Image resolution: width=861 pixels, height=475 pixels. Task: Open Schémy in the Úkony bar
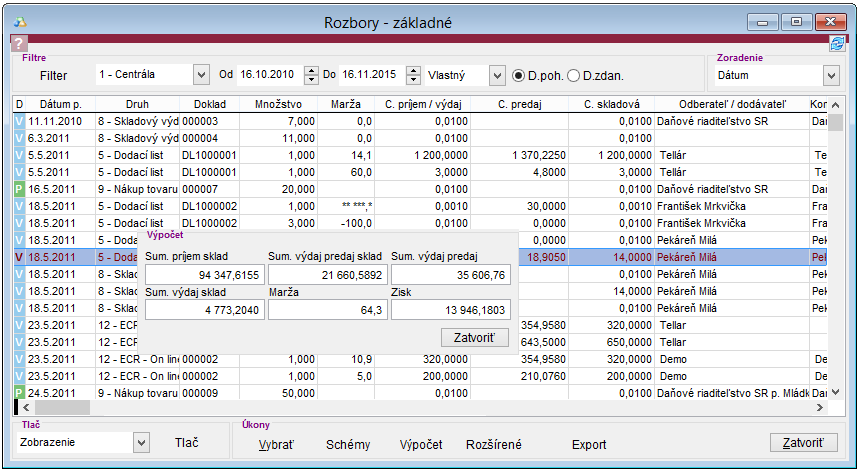pyautogui.click(x=348, y=444)
